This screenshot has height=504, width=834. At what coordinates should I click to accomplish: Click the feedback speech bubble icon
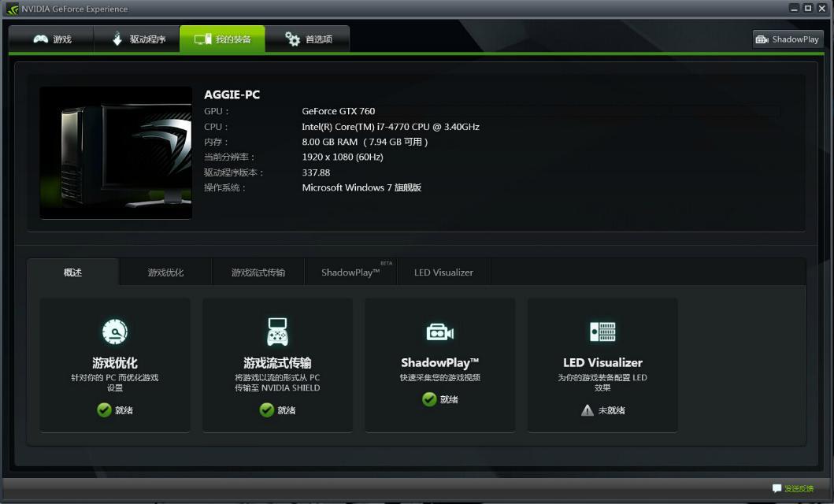777,488
